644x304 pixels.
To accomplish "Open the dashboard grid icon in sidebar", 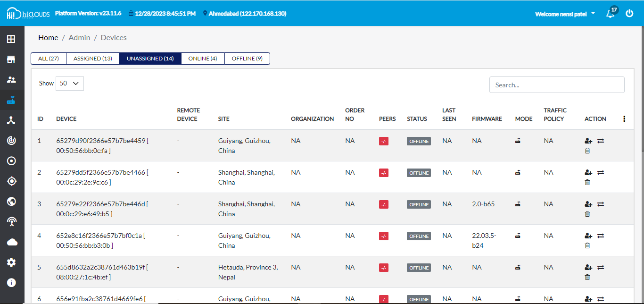I will click(x=11, y=39).
